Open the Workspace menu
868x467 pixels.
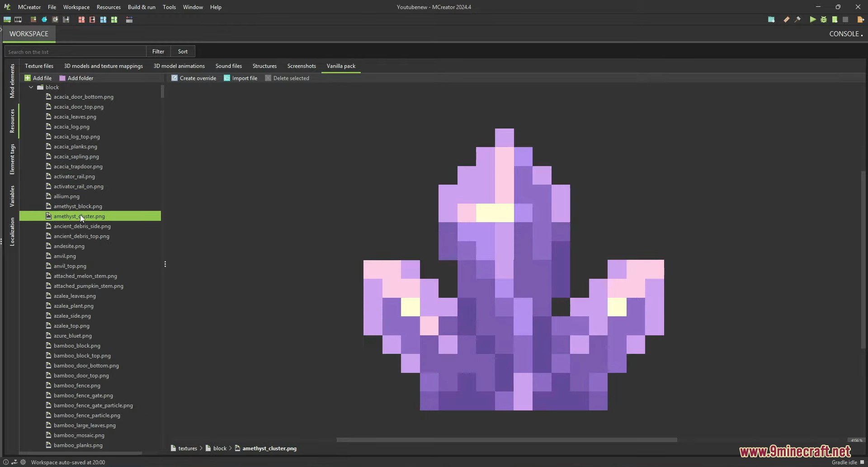76,7
